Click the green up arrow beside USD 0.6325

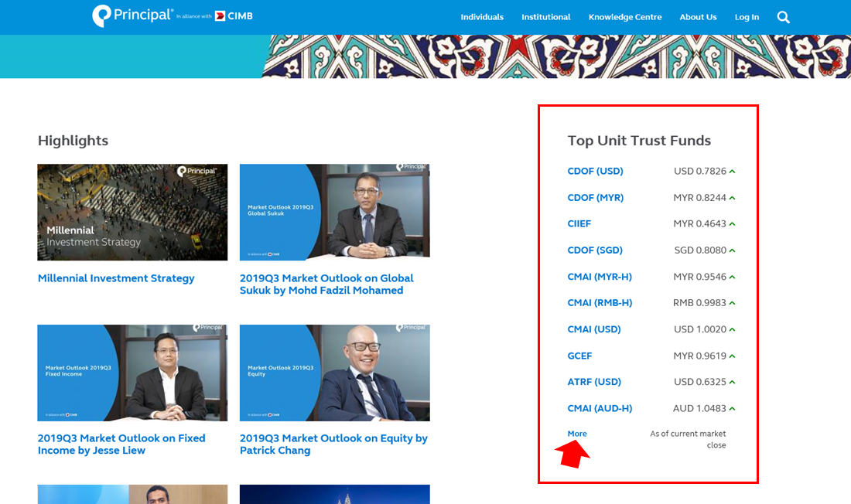tap(732, 382)
